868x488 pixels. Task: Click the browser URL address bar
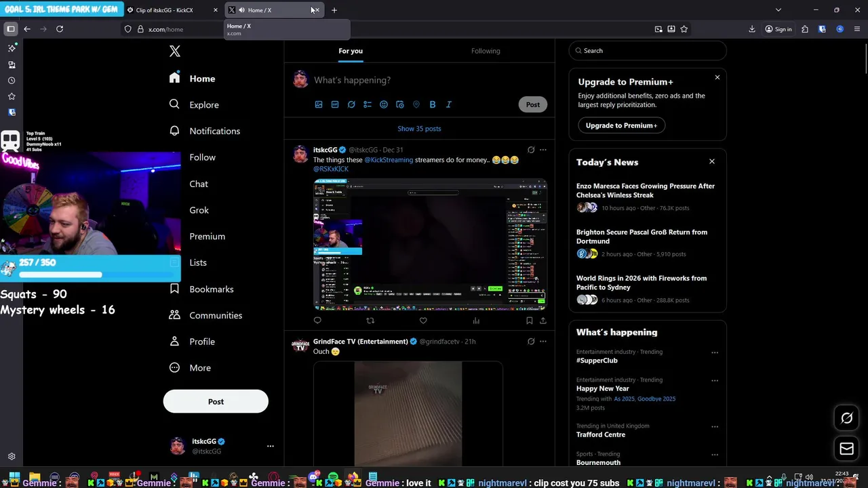(x=387, y=29)
